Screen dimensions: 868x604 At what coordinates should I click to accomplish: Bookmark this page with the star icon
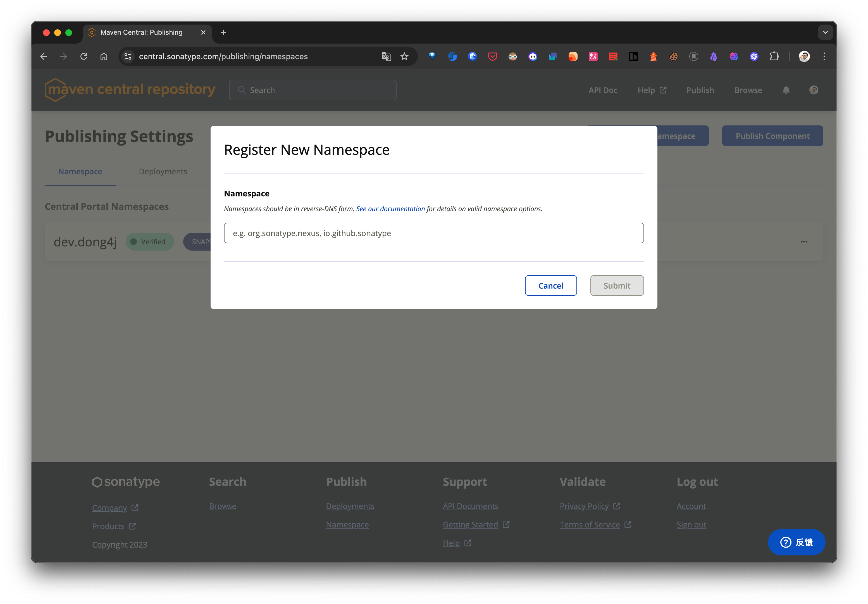[x=404, y=56]
